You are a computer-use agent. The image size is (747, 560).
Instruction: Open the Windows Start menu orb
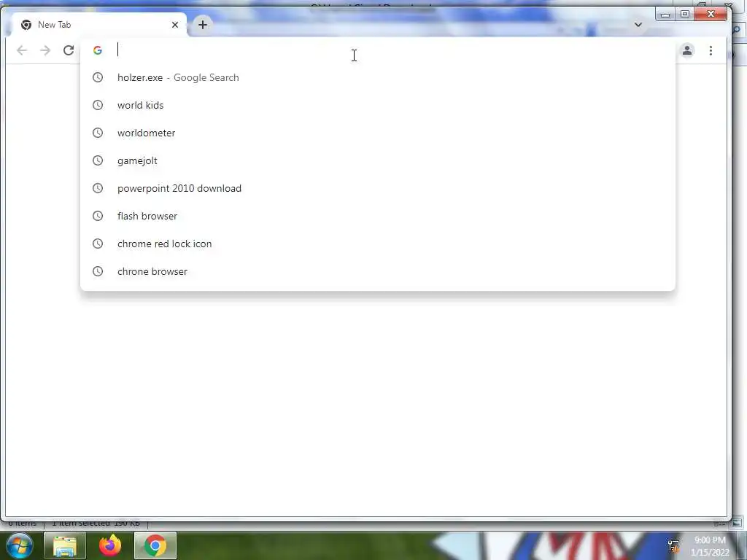tap(20, 545)
